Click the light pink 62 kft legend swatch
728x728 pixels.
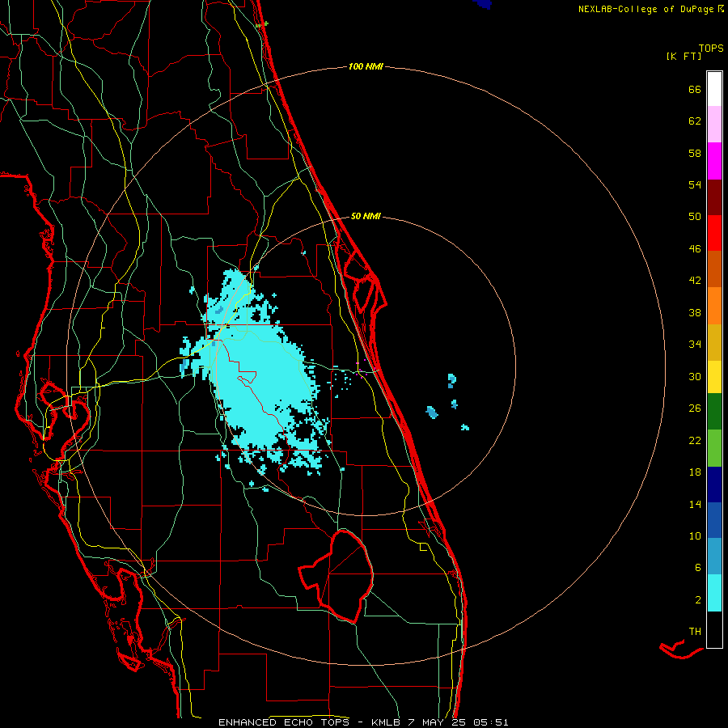[714, 125]
